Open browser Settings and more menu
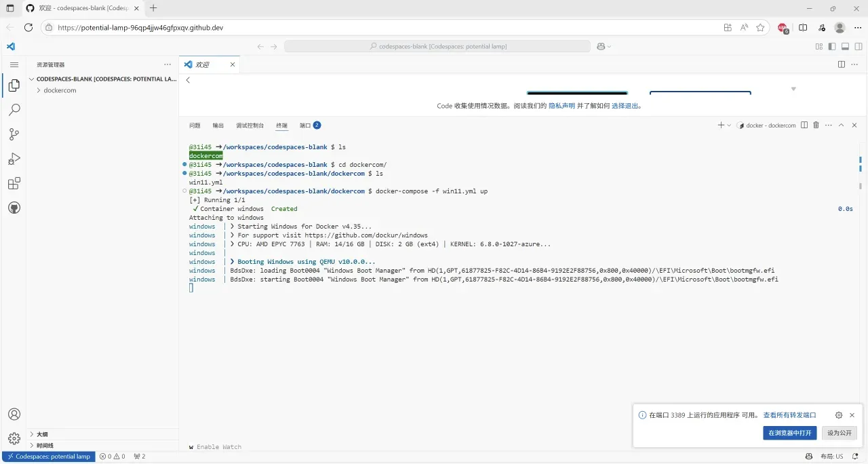This screenshot has width=868, height=464. point(858,28)
